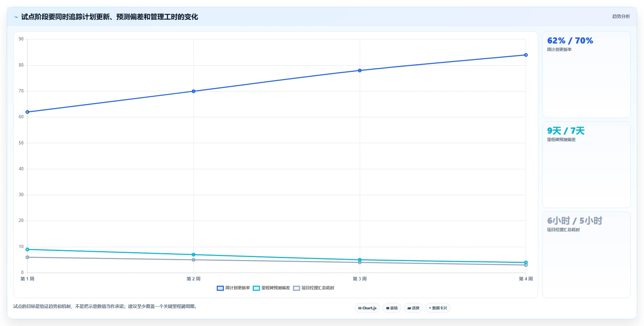
Task: Click the gray 项目经理汇总耗时 legend color box
Action: (x=296, y=288)
